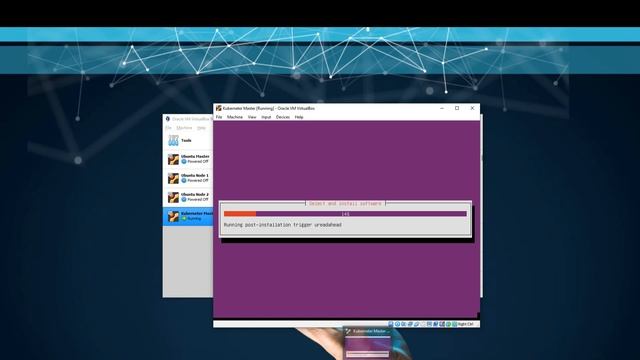Open the File menu in Kubernetes Master window

tap(219, 117)
